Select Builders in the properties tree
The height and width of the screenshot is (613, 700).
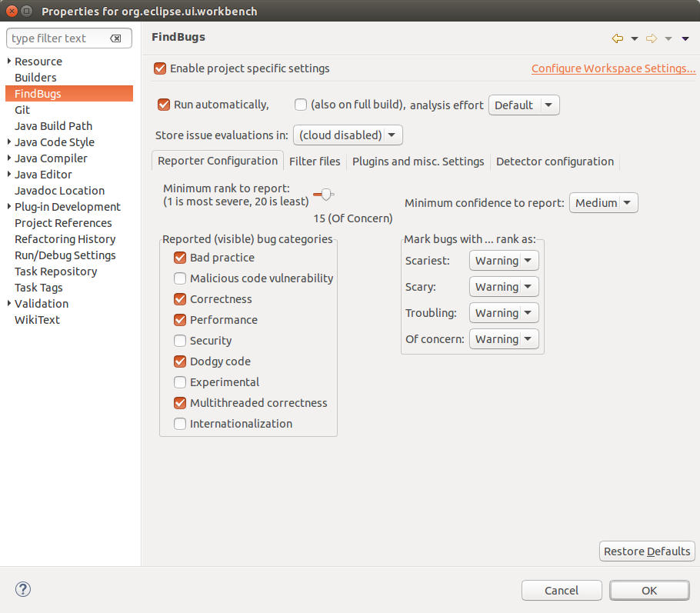click(x=35, y=78)
